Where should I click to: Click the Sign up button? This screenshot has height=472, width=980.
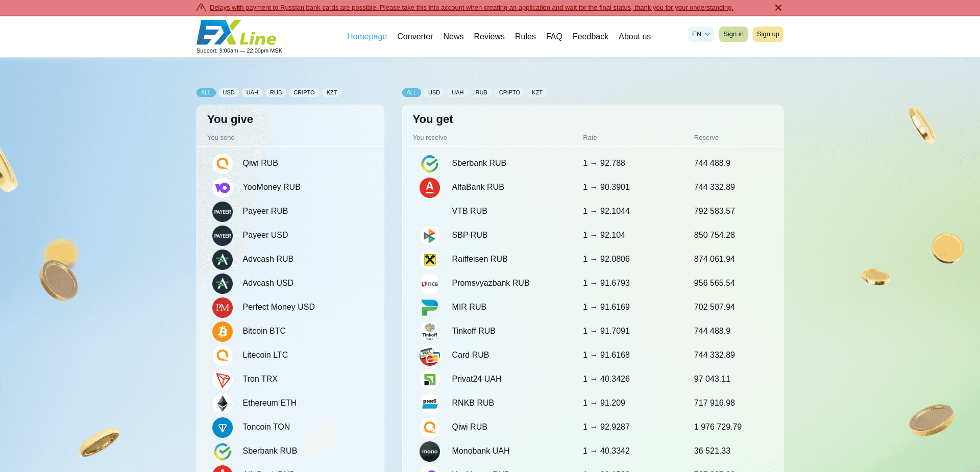pos(768,34)
